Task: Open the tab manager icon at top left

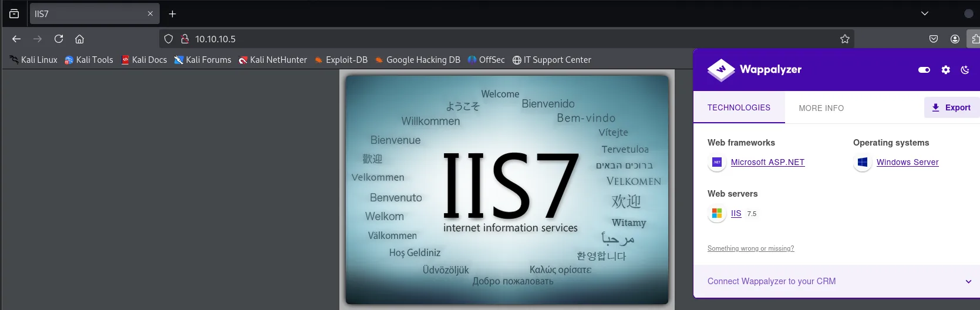Action: pos(14,14)
